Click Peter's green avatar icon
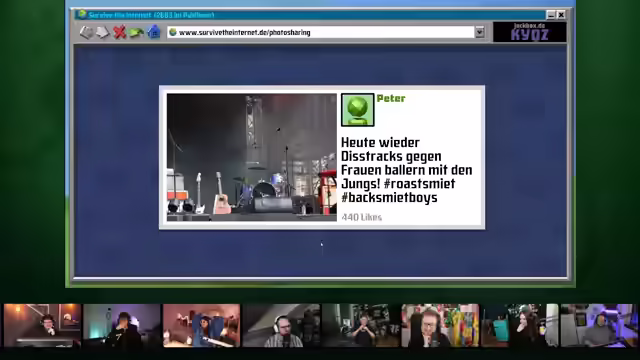The height and width of the screenshot is (360, 640). coord(358,110)
